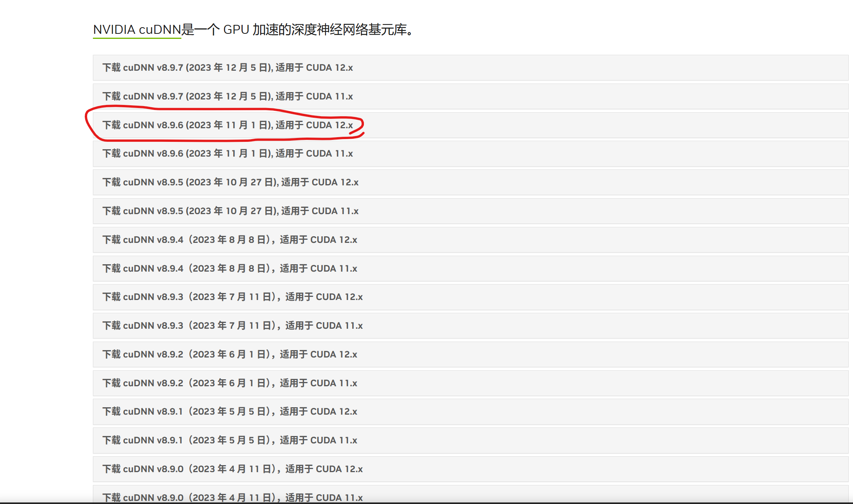Expand circled cuDNN v8.9.6 CUDA 12.x

[227, 125]
